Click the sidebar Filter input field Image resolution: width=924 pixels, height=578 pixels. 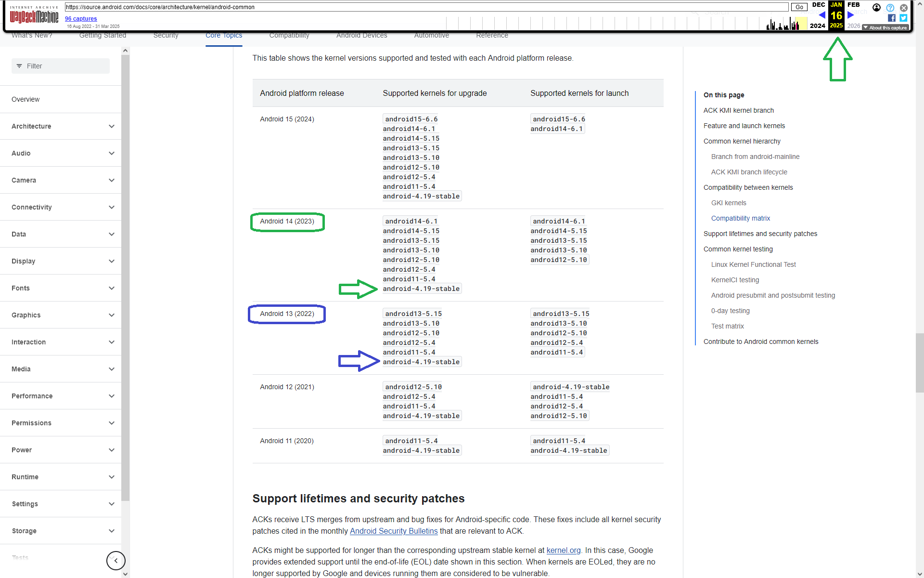point(61,66)
